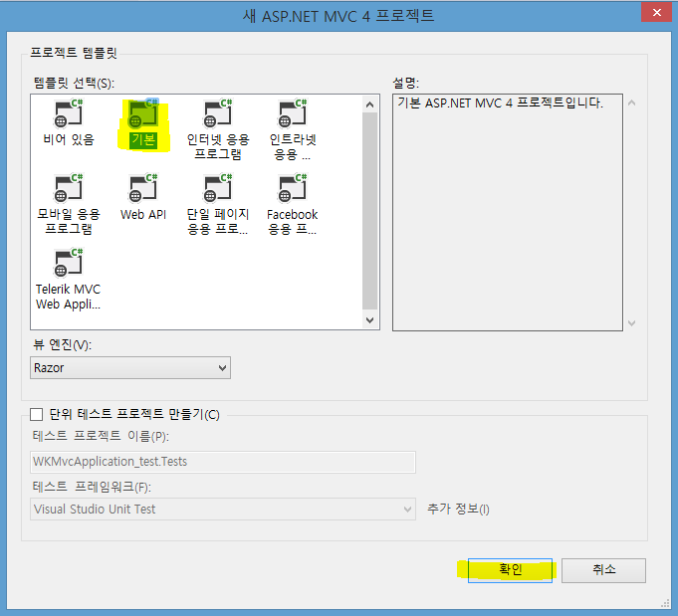The width and height of the screenshot is (678, 616).
Task: Click description pane scroll up arrow
Action: pyautogui.click(x=632, y=103)
